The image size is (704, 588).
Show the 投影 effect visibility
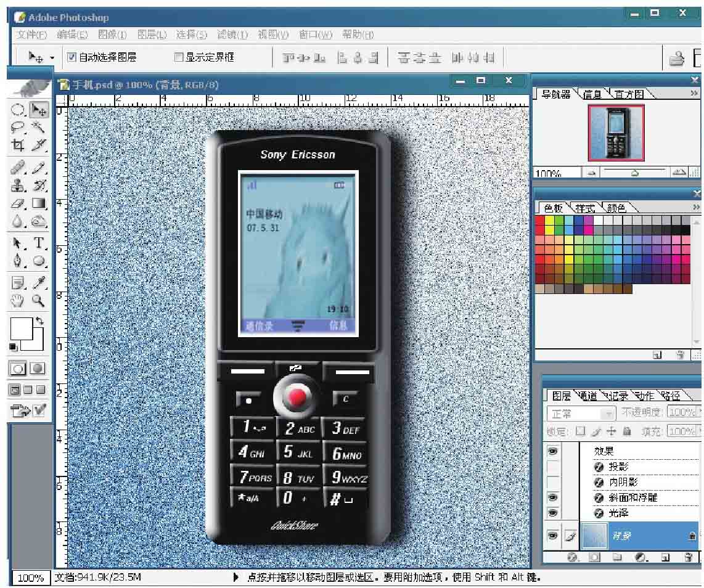(553, 467)
